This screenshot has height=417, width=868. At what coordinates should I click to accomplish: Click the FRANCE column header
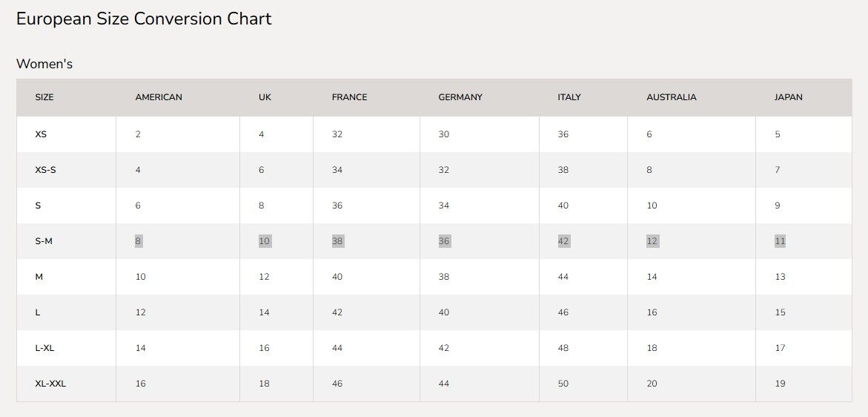coord(349,97)
